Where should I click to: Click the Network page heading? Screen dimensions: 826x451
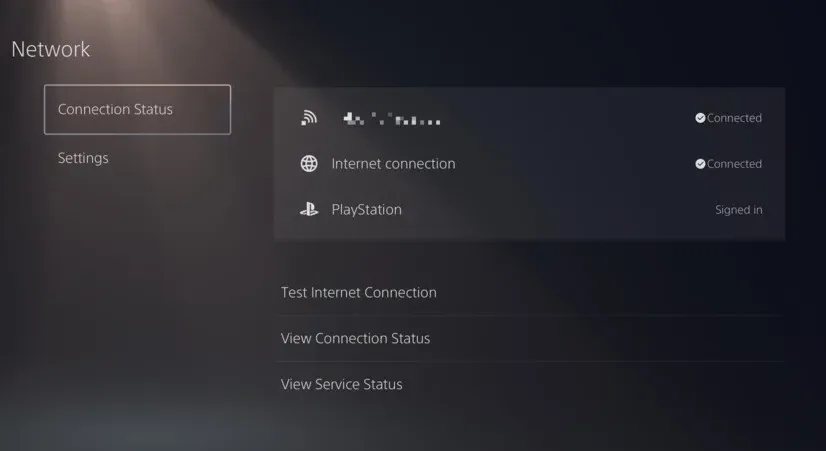click(x=51, y=49)
